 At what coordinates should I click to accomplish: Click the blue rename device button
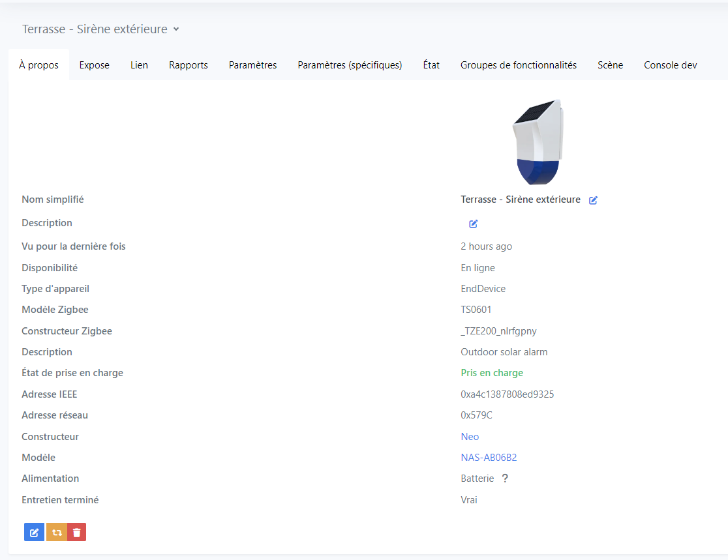(34, 532)
